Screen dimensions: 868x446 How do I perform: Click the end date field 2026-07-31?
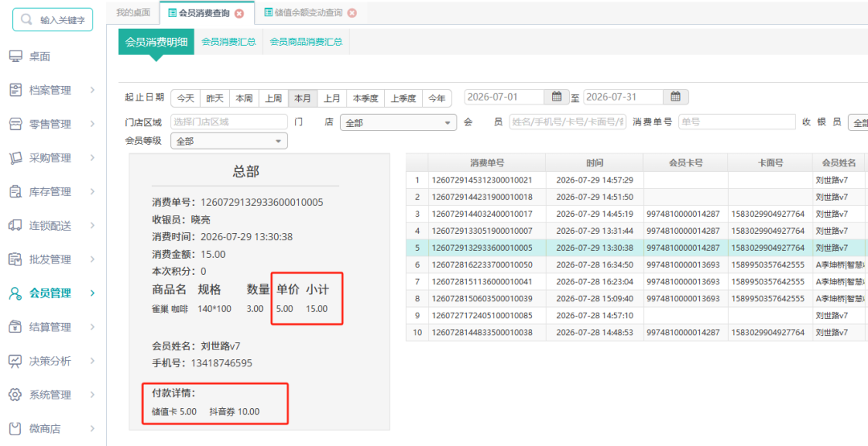[624, 97]
